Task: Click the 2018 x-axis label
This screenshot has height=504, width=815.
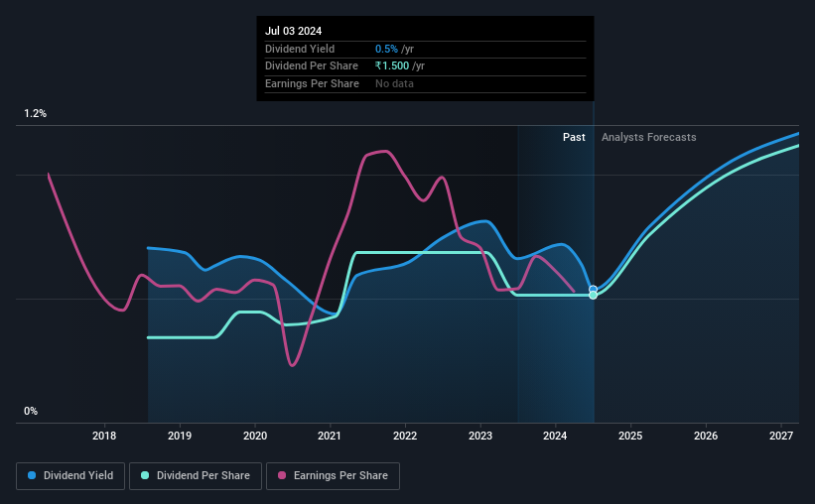Action: [104, 436]
